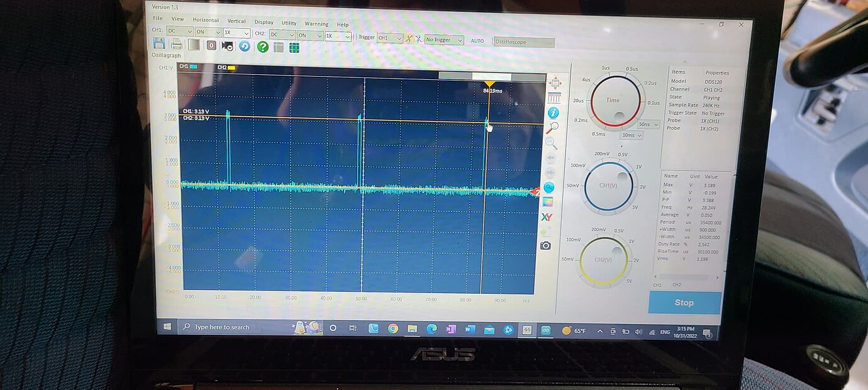
Task: Click the ruler measurement icon above the info icon
Action: click(553, 97)
